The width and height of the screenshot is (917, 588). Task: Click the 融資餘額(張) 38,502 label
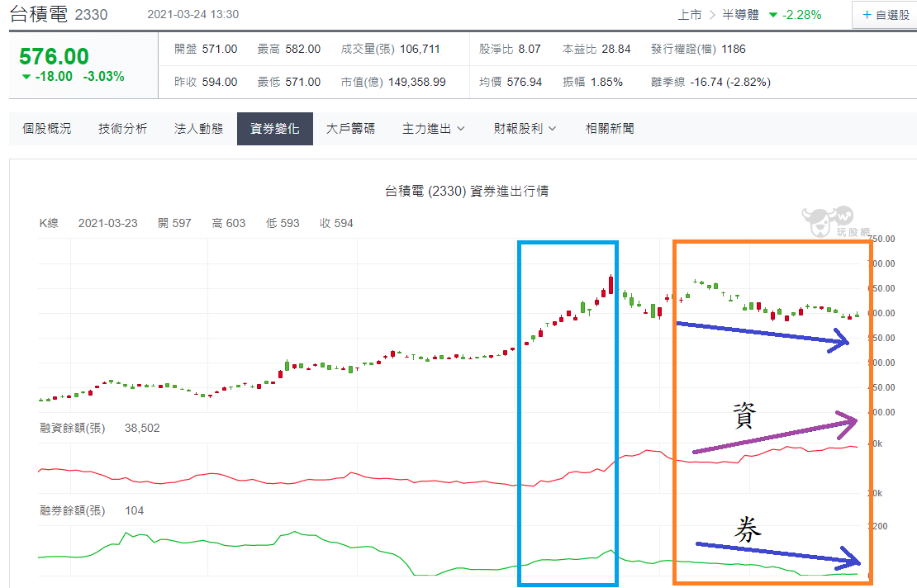click(99, 428)
